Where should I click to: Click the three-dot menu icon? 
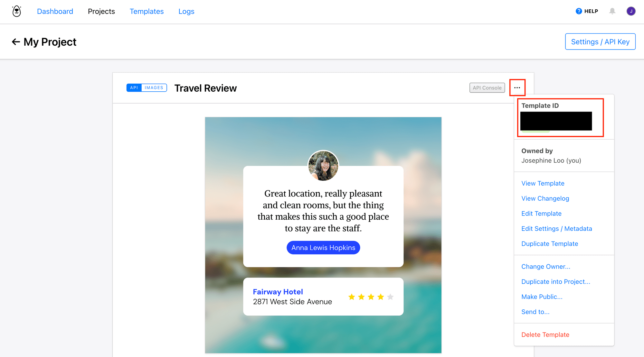(517, 87)
